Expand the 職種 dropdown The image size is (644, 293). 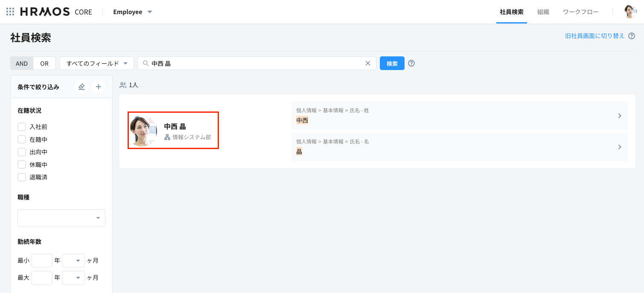61,218
